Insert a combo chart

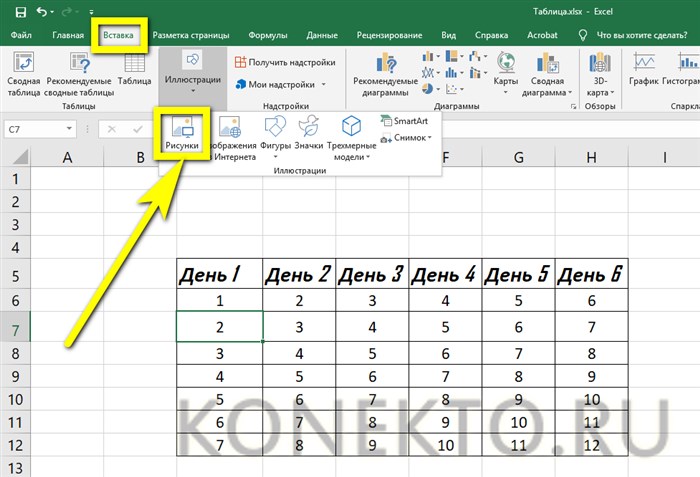pyautogui.click(x=478, y=72)
